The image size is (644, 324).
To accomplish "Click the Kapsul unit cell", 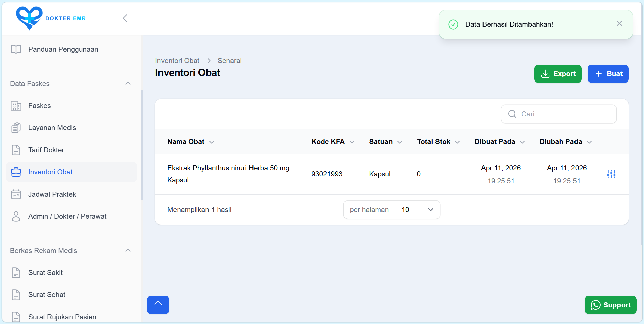I will point(380,174).
